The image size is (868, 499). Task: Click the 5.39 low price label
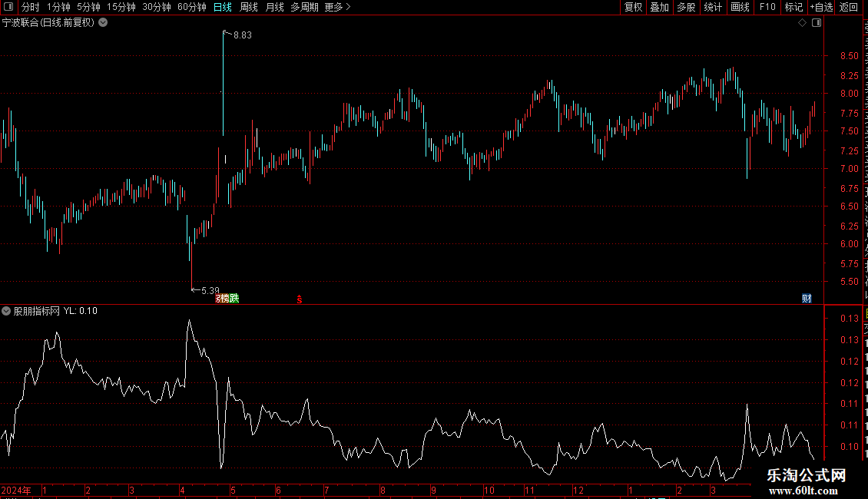coord(210,290)
